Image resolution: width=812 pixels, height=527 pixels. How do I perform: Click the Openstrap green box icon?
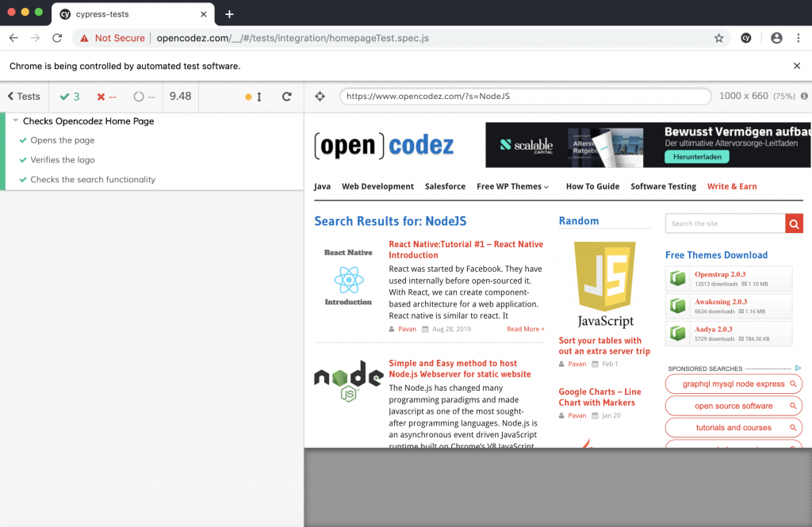[x=677, y=278]
